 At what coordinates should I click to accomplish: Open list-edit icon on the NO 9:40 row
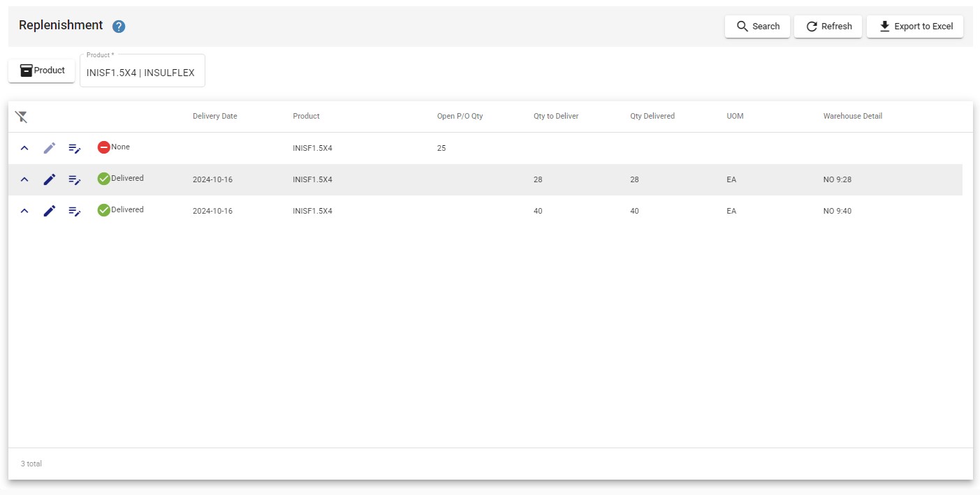coord(75,211)
